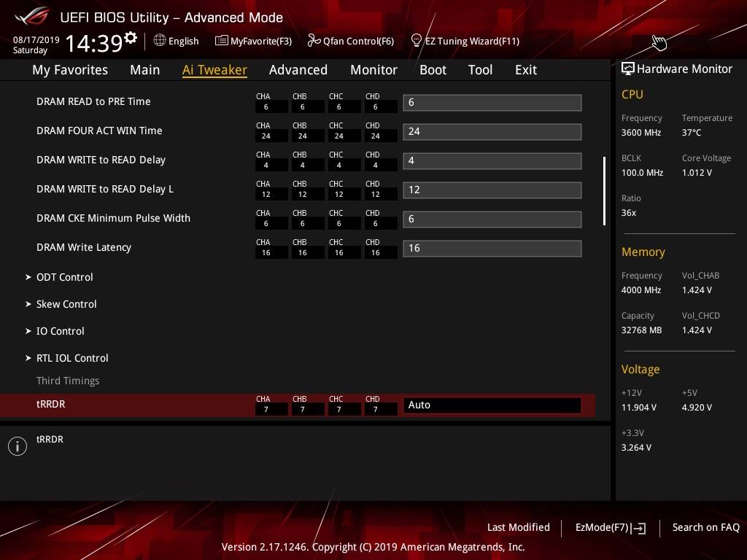Viewport: 747px width, 560px height.
Task: Click Core Voltage 1.012 V value
Action: 697,173
